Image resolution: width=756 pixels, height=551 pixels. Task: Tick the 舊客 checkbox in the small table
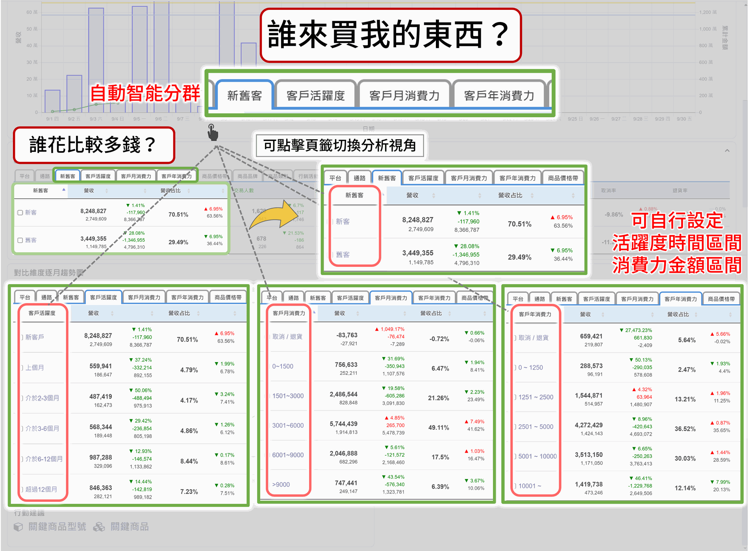click(x=20, y=240)
